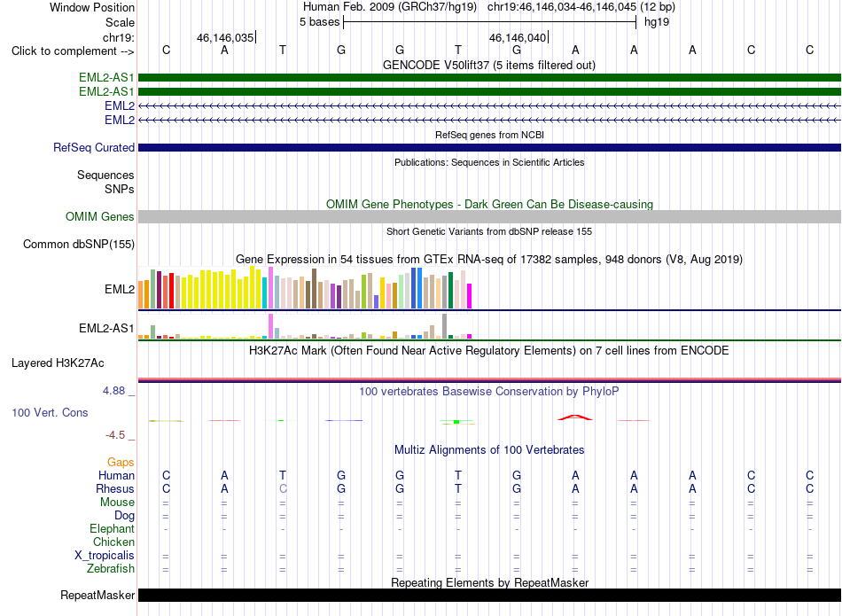
Task: Select the Mouse species row label
Action: 117,503
